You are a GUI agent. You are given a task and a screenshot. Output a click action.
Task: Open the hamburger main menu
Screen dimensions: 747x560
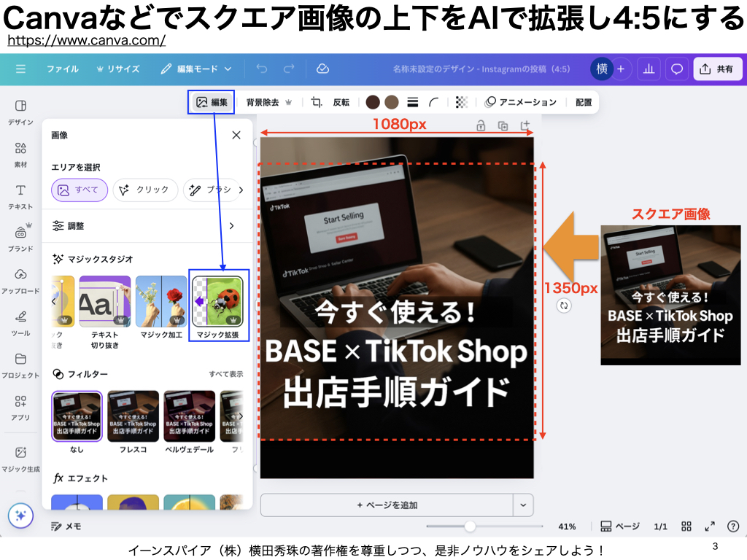[x=20, y=69]
